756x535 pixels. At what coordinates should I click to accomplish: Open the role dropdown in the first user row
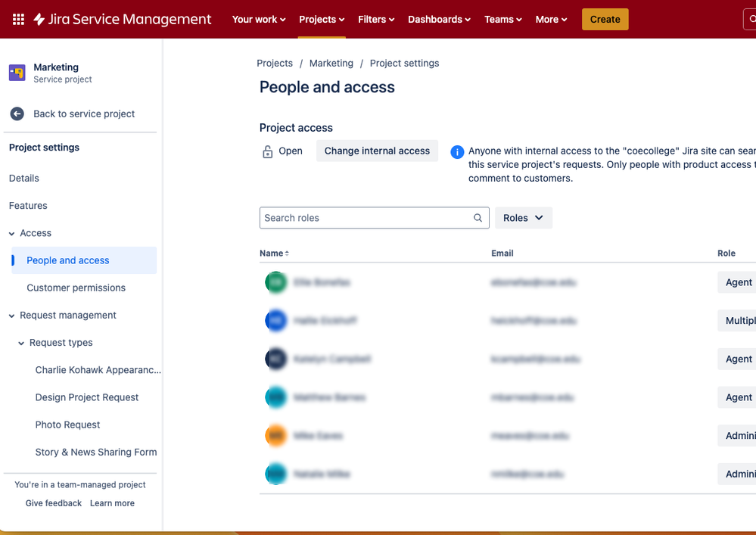click(738, 282)
